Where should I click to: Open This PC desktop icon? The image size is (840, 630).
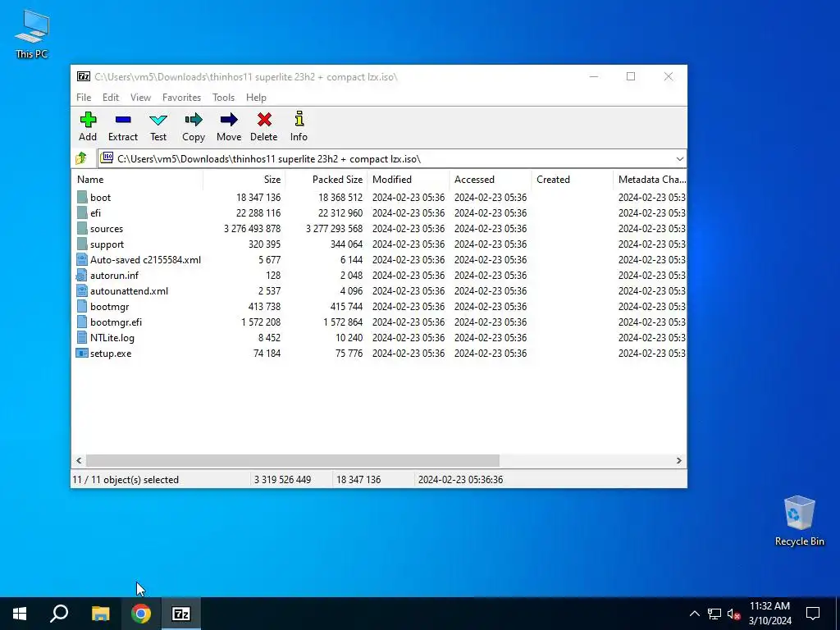pyautogui.click(x=32, y=34)
